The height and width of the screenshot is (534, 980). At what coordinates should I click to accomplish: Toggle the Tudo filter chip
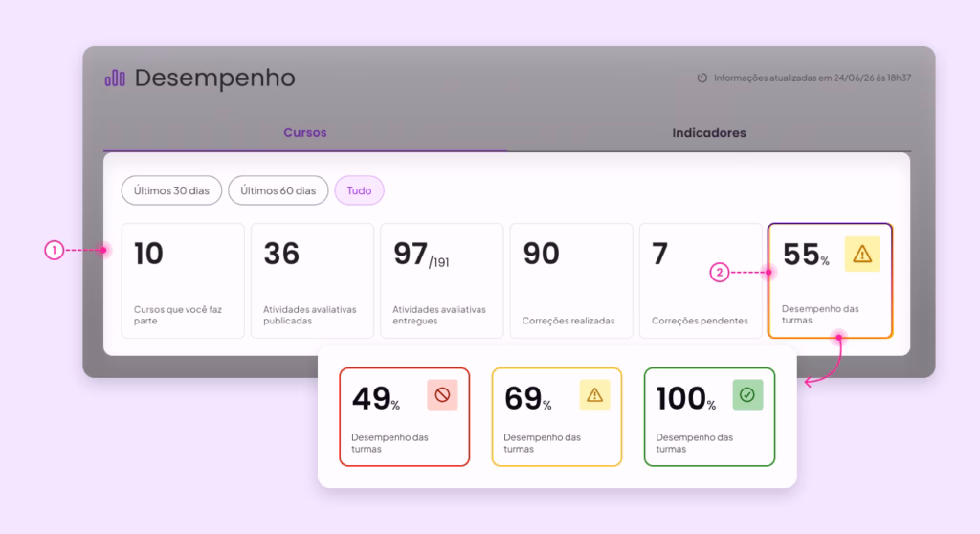coord(360,190)
